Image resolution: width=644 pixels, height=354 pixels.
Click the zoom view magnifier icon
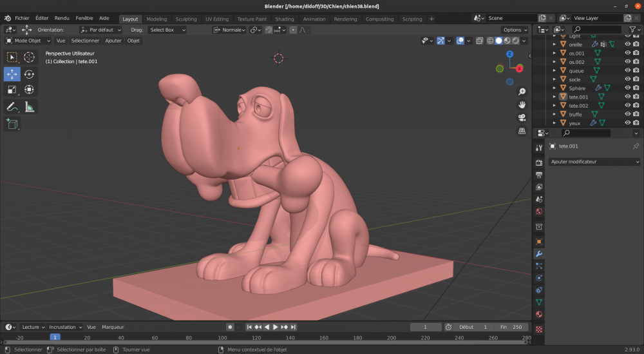point(522,92)
